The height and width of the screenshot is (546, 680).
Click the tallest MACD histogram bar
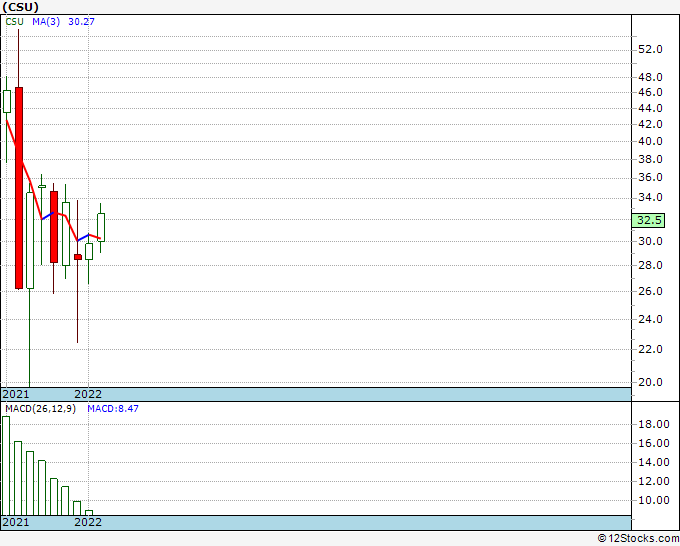point(6,466)
